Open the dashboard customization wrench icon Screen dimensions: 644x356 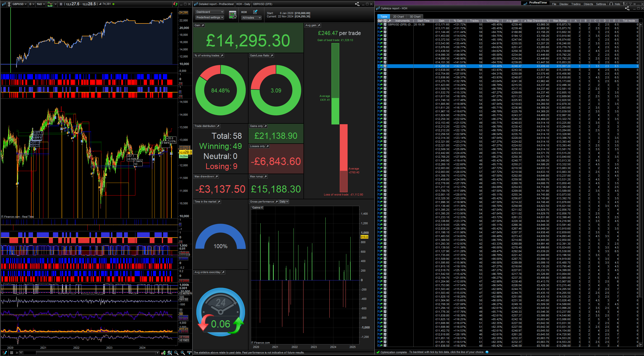tap(232, 15)
